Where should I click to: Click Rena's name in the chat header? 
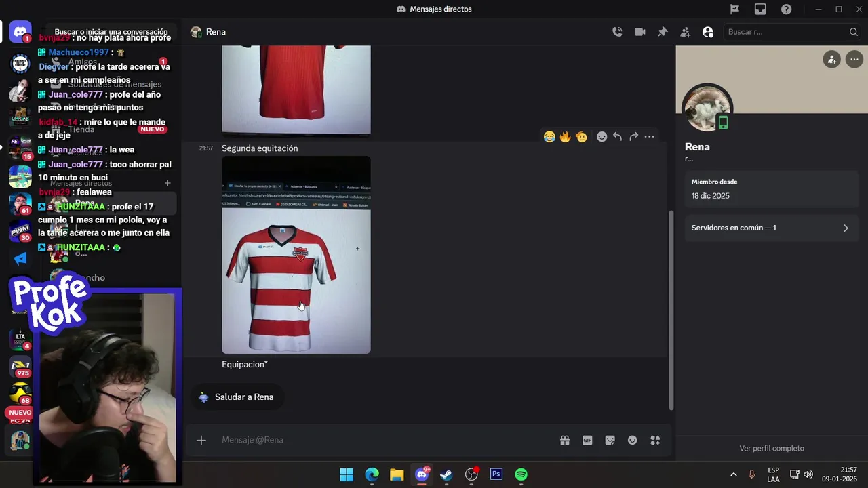point(216,32)
